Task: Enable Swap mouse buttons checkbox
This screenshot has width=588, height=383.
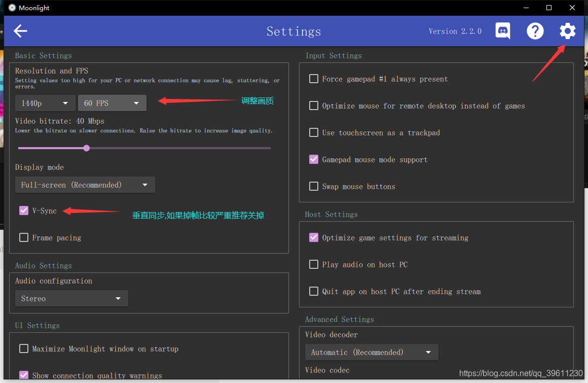Action: pos(313,187)
